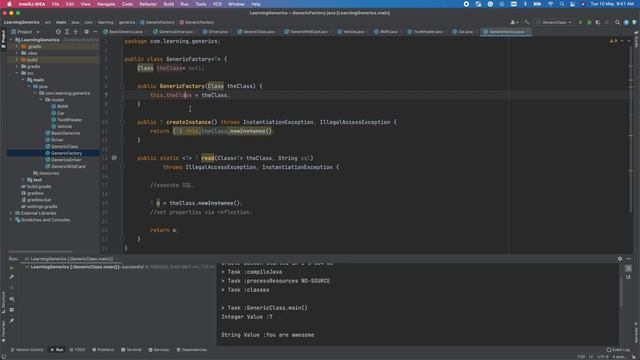Image resolution: width=640 pixels, height=360 pixels.
Task: Click Expand All icon in the Project panel
Action: point(67,31)
